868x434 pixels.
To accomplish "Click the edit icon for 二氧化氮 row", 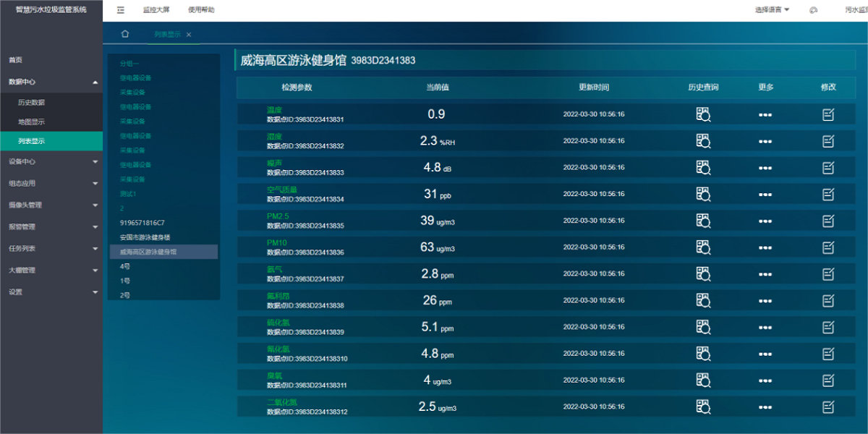I will coord(827,407).
